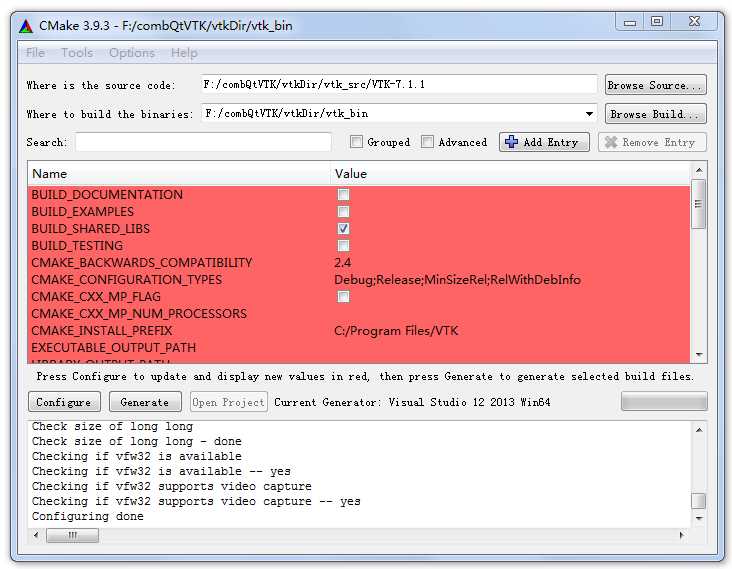The width and height of the screenshot is (732, 569).
Task: Click the value 2.4
Action: (x=343, y=263)
